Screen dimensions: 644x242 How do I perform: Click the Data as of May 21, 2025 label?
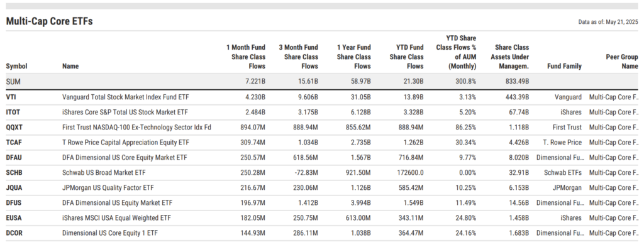[x=608, y=22]
